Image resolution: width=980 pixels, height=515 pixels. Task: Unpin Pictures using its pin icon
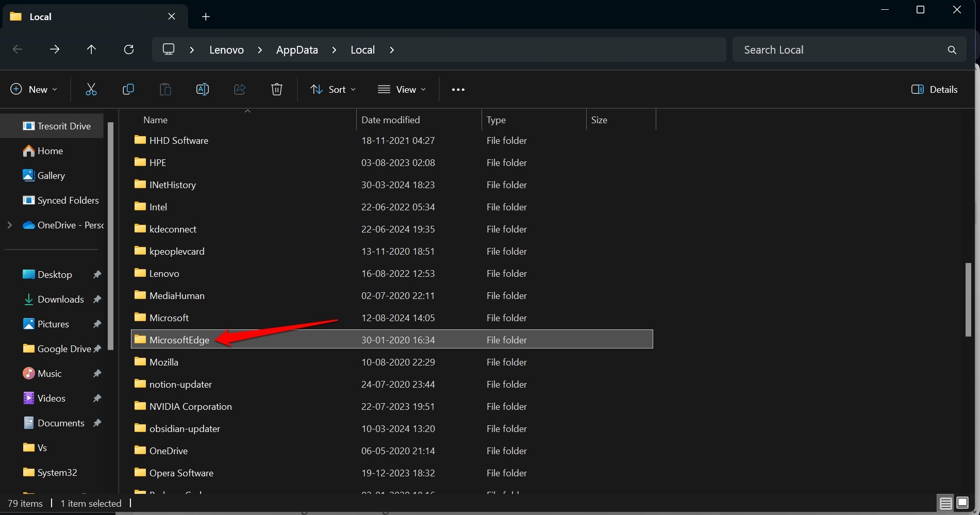pos(97,324)
